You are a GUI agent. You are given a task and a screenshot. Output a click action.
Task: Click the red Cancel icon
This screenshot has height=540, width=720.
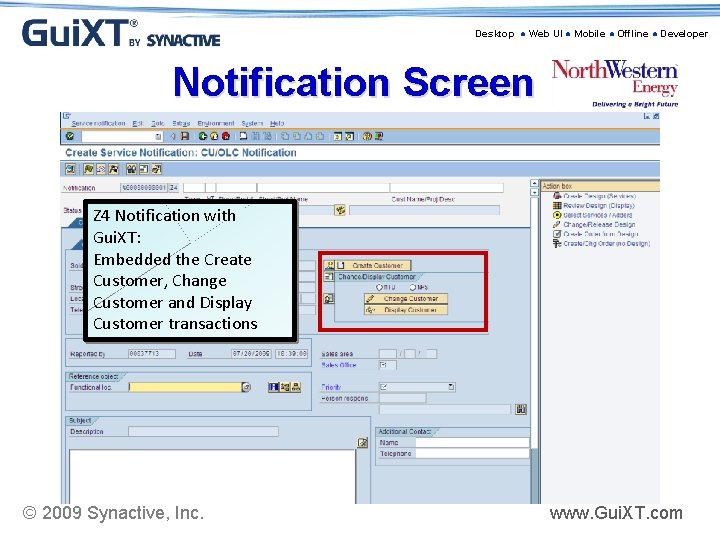coord(225,136)
